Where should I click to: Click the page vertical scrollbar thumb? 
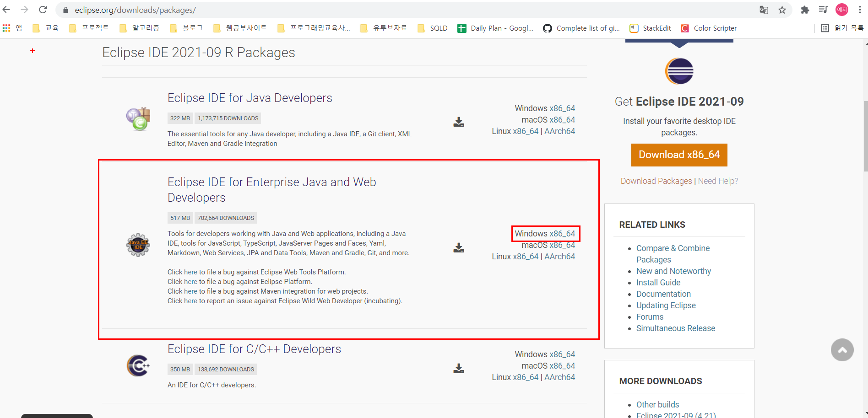tap(865, 136)
